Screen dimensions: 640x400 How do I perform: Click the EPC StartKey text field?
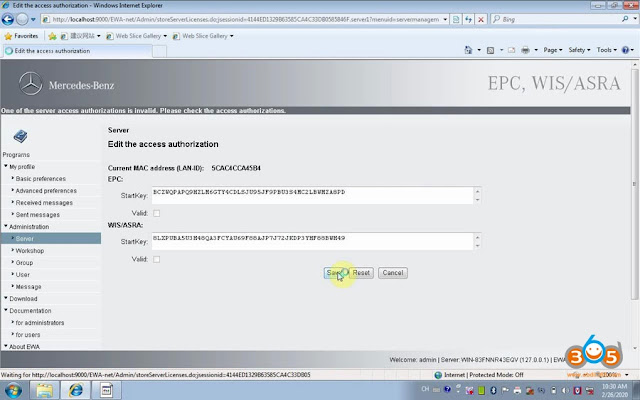click(x=313, y=196)
